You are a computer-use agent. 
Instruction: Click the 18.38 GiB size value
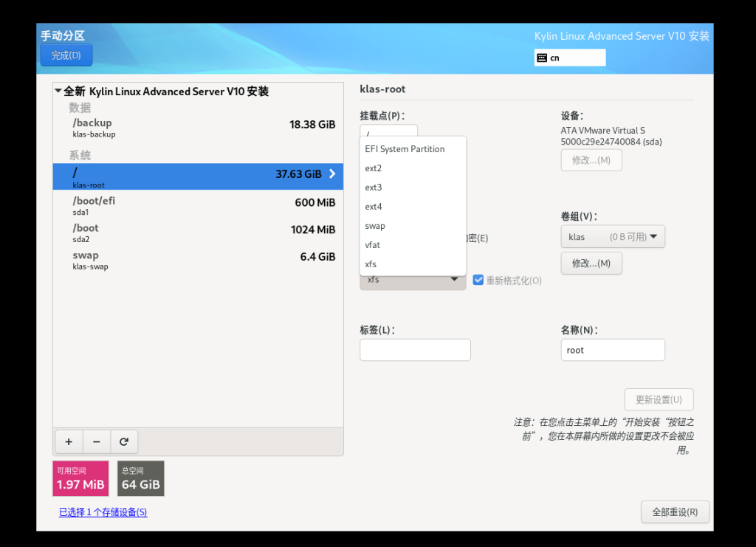point(312,124)
